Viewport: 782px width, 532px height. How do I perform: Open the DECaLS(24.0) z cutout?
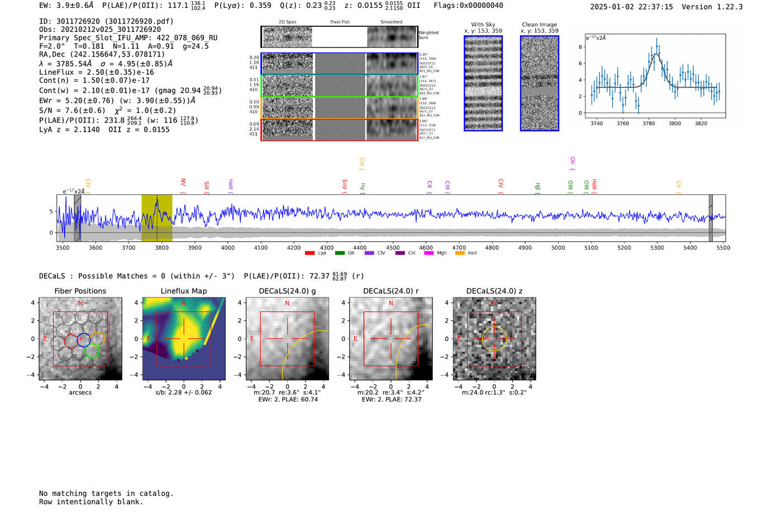494,339
